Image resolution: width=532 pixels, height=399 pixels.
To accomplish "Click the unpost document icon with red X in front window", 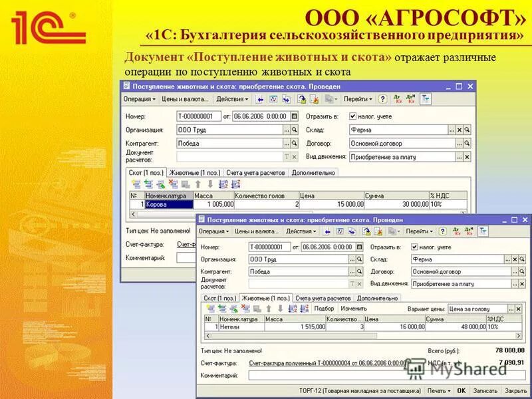I will point(378,231).
